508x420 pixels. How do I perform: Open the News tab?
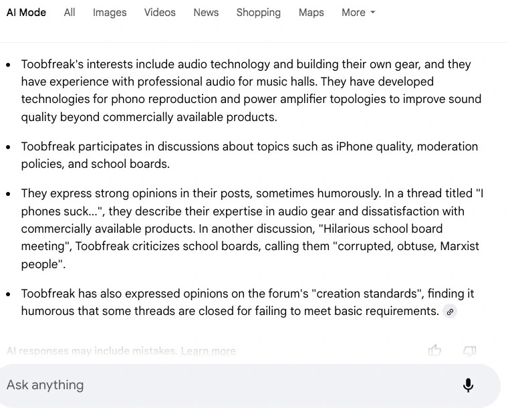coord(206,13)
